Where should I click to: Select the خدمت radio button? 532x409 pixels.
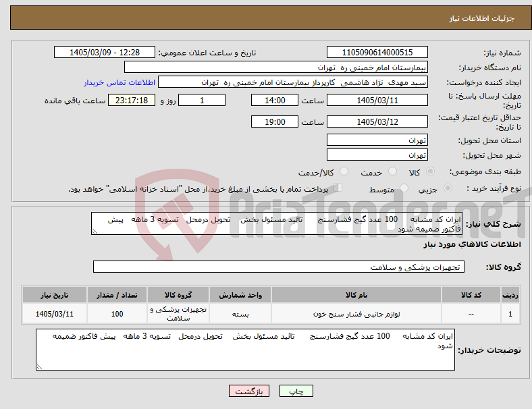(392, 171)
